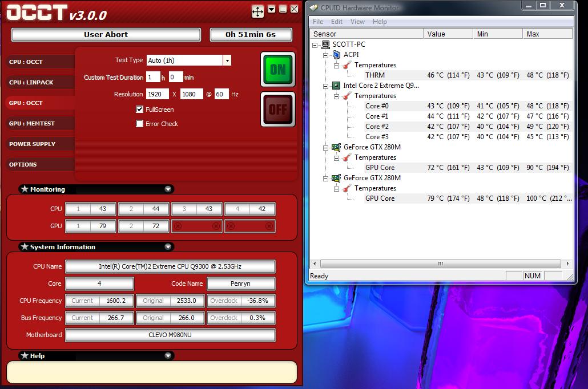Switch to the GPU : OCCT tab
This screenshot has width=588, height=389.
(40, 103)
